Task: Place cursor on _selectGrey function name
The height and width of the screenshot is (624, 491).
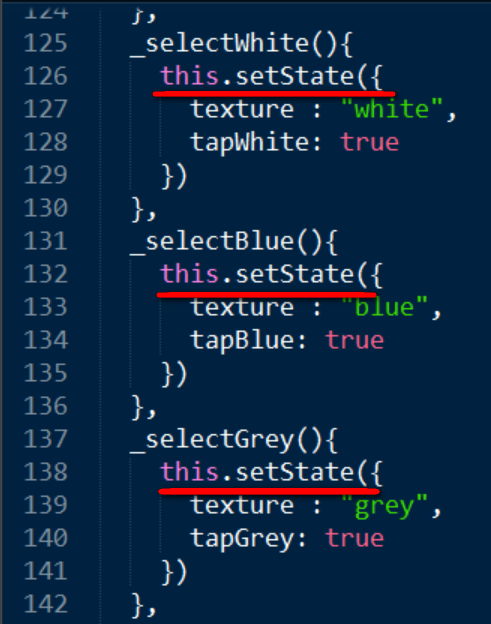Action: pyautogui.click(x=212, y=440)
